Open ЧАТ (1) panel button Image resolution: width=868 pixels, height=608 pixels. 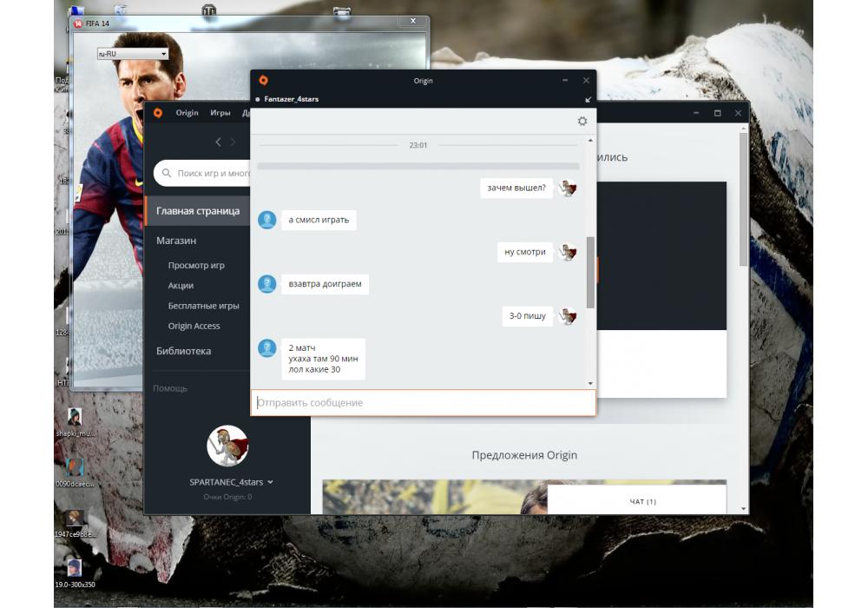click(x=636, y=500)
